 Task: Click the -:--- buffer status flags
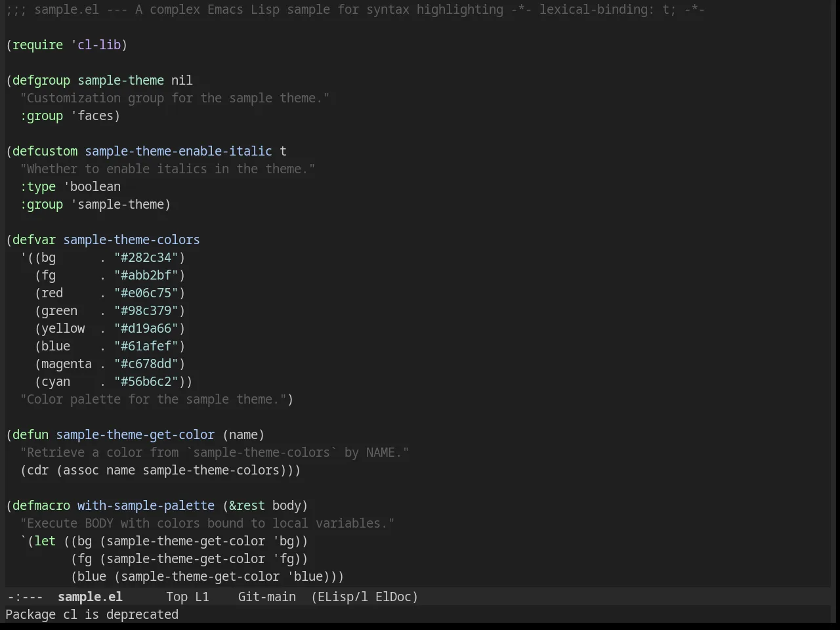pyautogui.click(x=24, y=597)
